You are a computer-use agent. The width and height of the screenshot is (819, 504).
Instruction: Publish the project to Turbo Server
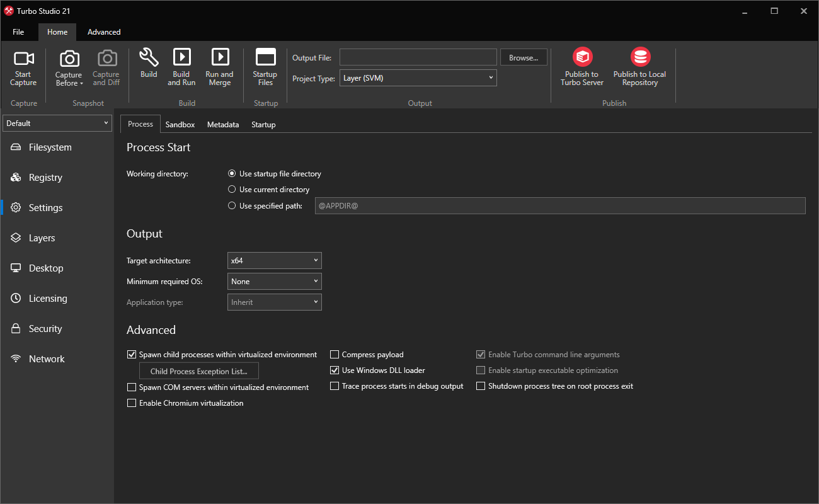[x=581, y=67]
